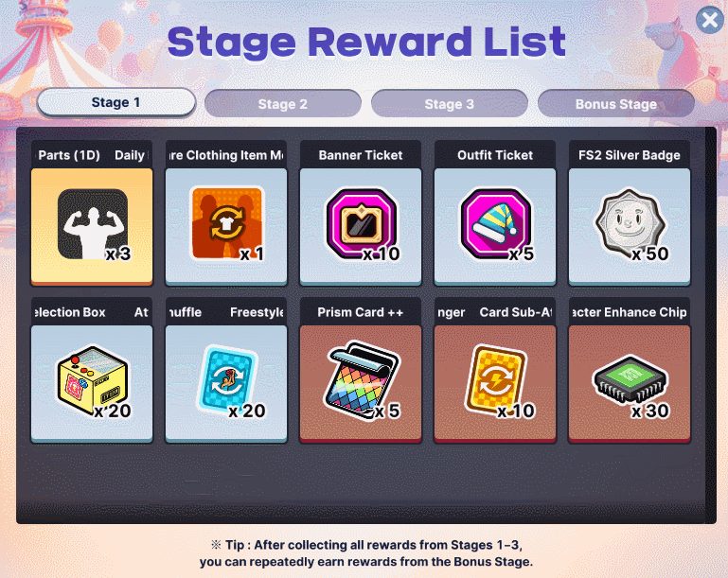Click the reward list vertical scrollbar
728x578 pixels.
(x=711, y=324)
